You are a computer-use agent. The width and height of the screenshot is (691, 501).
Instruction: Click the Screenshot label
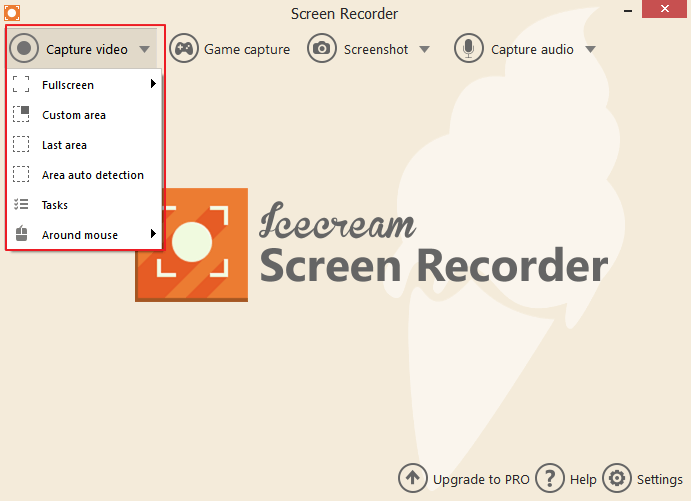(x=376, y=49)
